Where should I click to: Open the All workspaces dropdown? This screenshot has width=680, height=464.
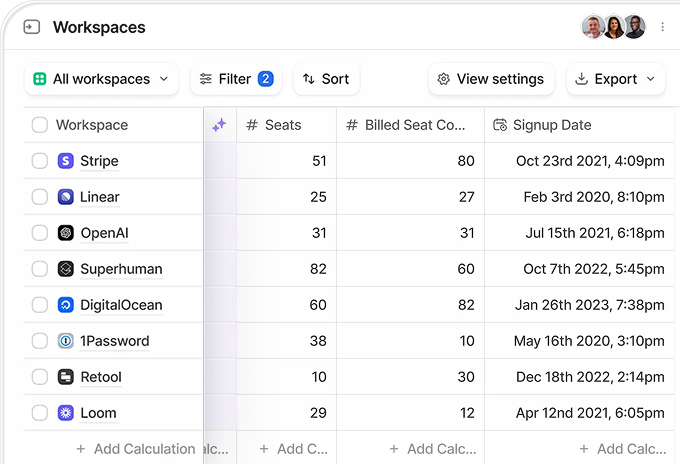[x=101, y=79]
